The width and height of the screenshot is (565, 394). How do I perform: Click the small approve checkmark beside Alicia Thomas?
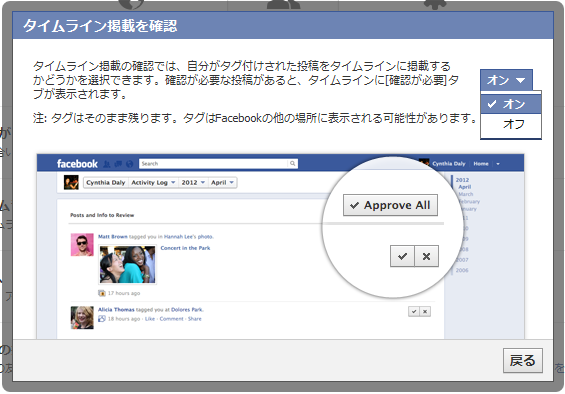point(414,311)
